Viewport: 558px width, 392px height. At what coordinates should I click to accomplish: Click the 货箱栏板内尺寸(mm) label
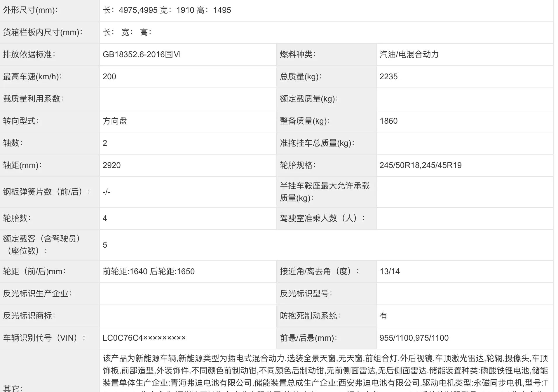pos(43,32)
